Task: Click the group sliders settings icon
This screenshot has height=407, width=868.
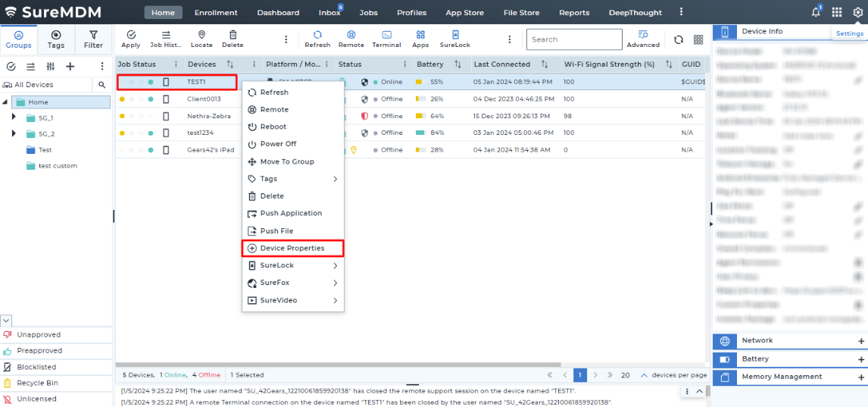Action: pos(51,67)
